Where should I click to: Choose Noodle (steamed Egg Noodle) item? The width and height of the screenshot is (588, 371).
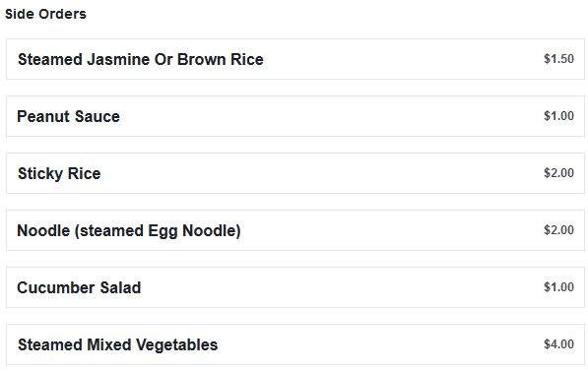point(295,230)
